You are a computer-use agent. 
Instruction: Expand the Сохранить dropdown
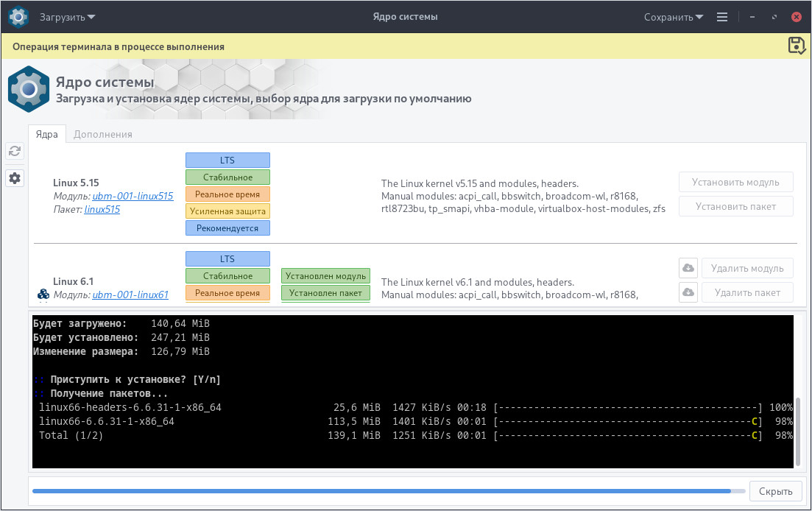click(673, 17)
